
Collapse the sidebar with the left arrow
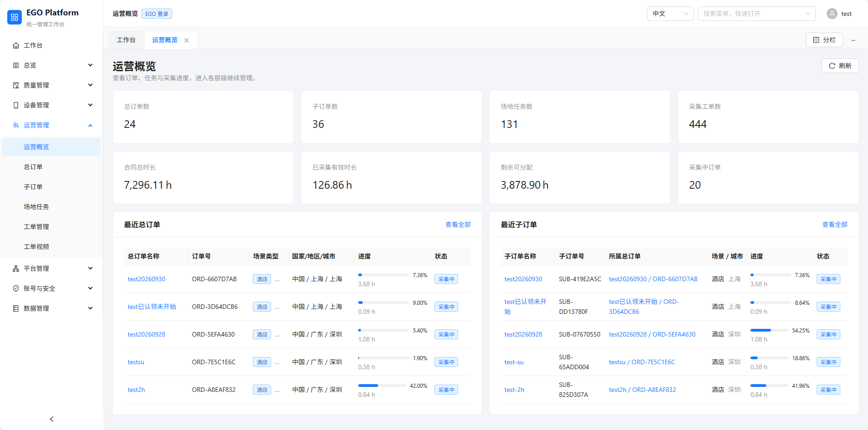coord(52,419)
